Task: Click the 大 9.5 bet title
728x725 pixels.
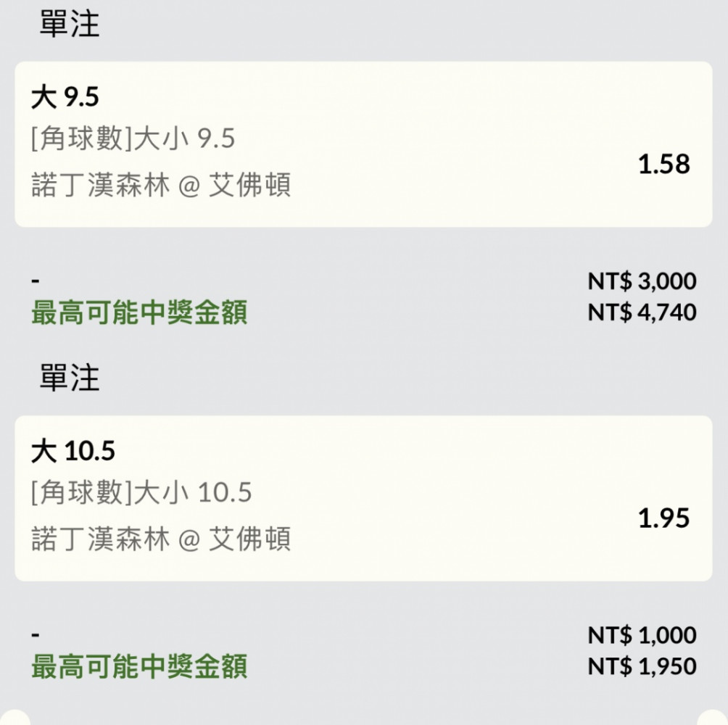Action: click(65, 97)
